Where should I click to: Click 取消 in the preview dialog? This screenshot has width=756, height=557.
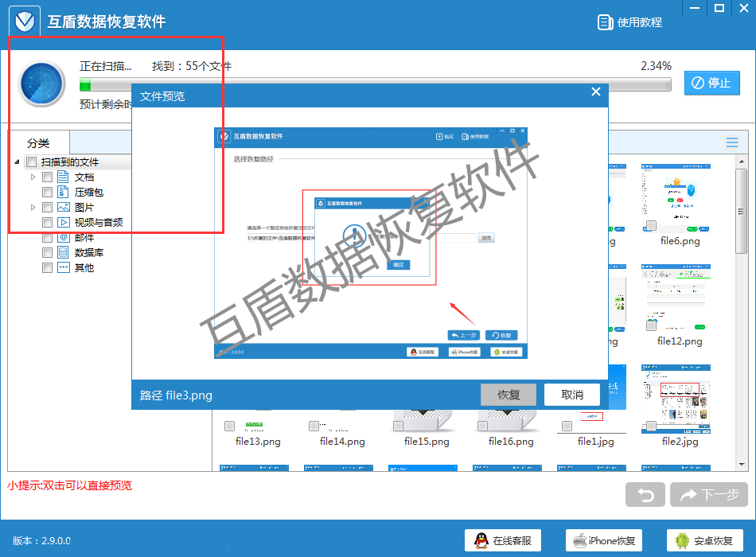click(x=572, y=395)
